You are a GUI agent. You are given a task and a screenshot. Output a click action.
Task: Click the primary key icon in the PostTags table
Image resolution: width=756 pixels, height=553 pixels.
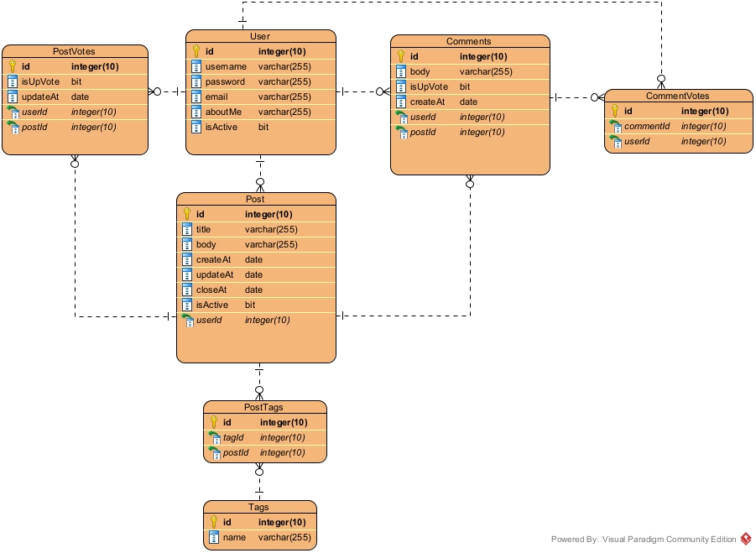[214, 422]
